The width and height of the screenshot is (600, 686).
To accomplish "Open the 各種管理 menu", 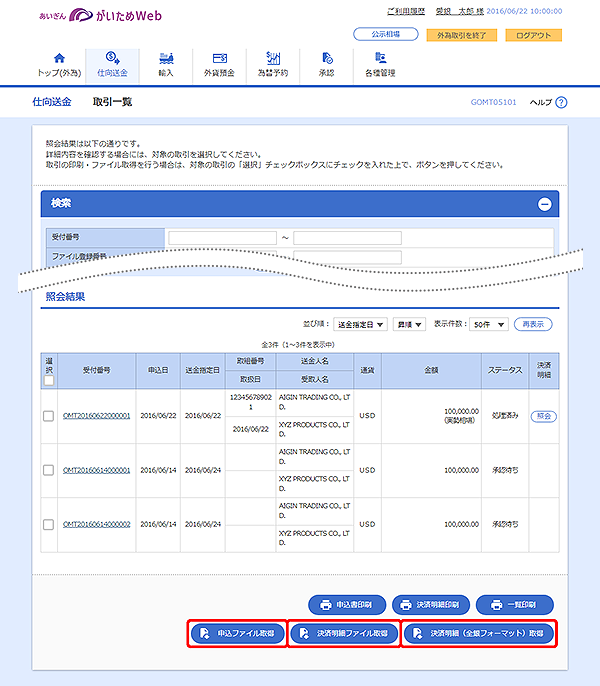I will click(x=380, y=66).
